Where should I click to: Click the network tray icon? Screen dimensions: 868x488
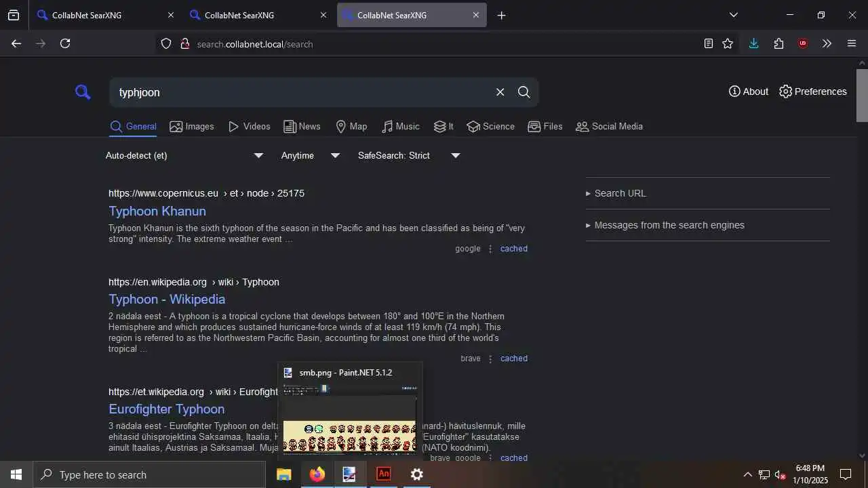point(764,474)
